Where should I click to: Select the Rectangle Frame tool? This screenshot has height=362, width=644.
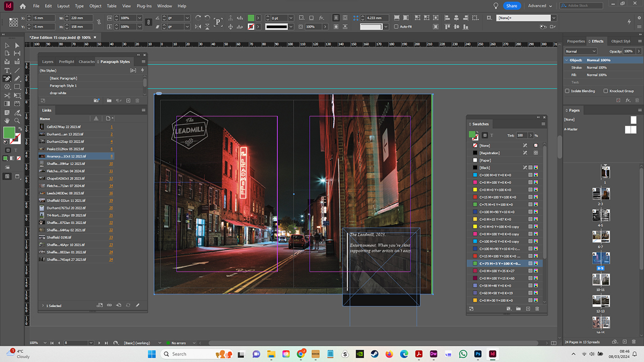click(x=7, y=86)
